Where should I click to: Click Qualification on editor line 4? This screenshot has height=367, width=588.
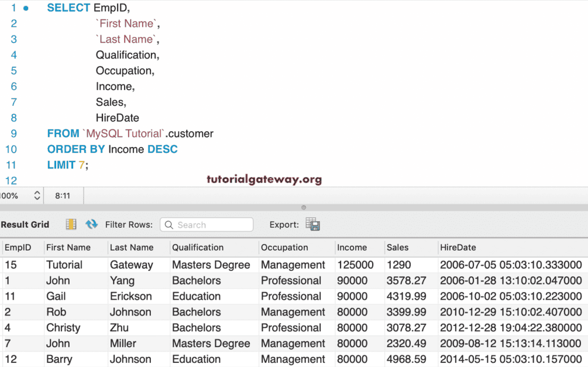[126, 55]
